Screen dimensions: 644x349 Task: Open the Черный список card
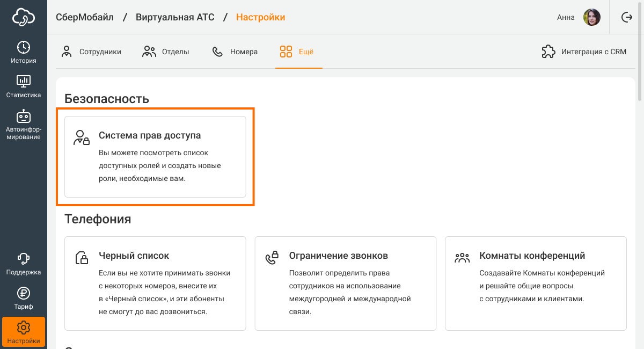click(x=155, y=283)
